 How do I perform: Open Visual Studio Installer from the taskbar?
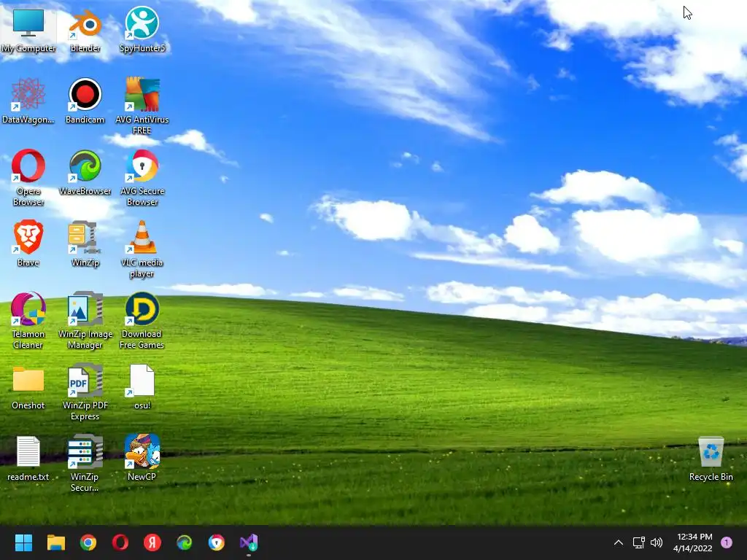click(x=249, y=542)
